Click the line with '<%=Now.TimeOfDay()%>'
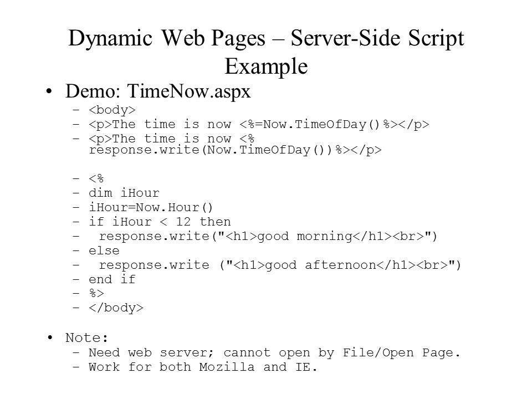532x399 pixels. [259, 124]
